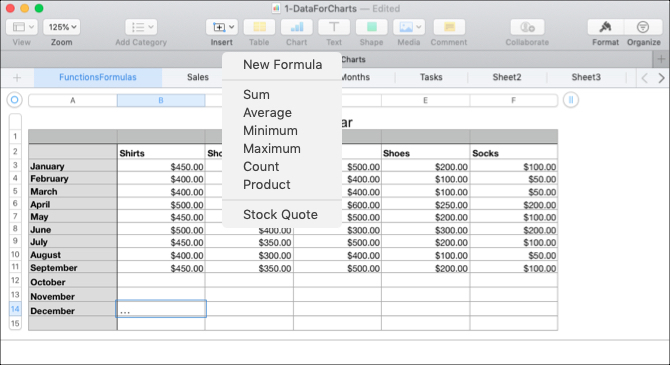Image resolution: width=670 pixels, height=365 pixels.
Task: Click the plus button at tab bar end
Action: click(661, 59)
